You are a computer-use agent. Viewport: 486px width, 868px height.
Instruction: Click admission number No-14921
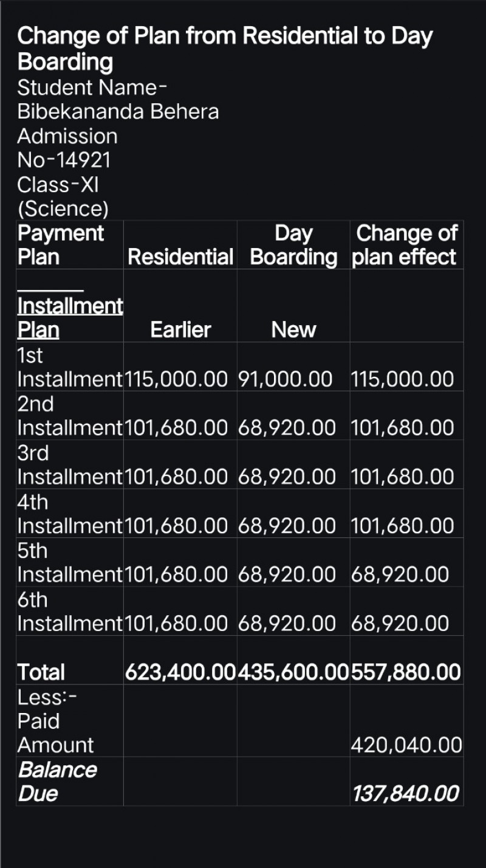[x=64, y=160]
